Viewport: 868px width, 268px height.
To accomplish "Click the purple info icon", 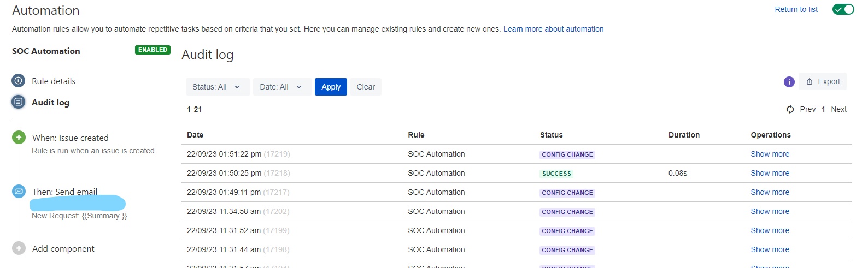I will click(789, 82).
